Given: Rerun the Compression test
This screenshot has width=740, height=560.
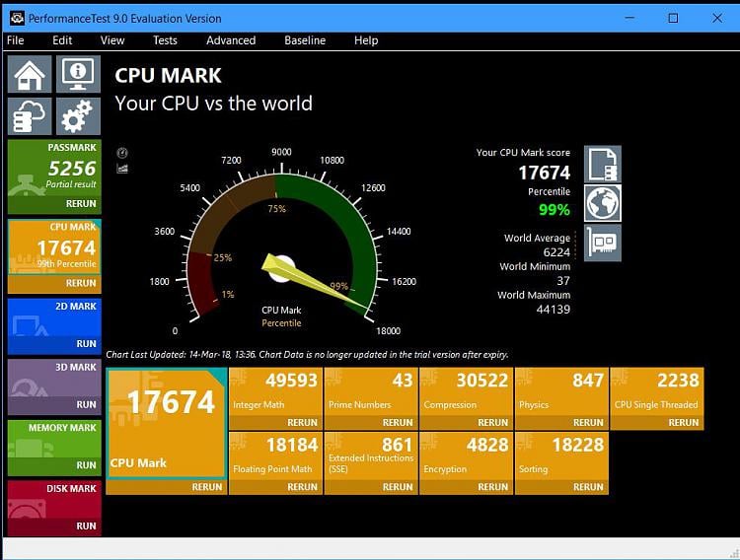Looking at the screenshot, I should 492,423.
